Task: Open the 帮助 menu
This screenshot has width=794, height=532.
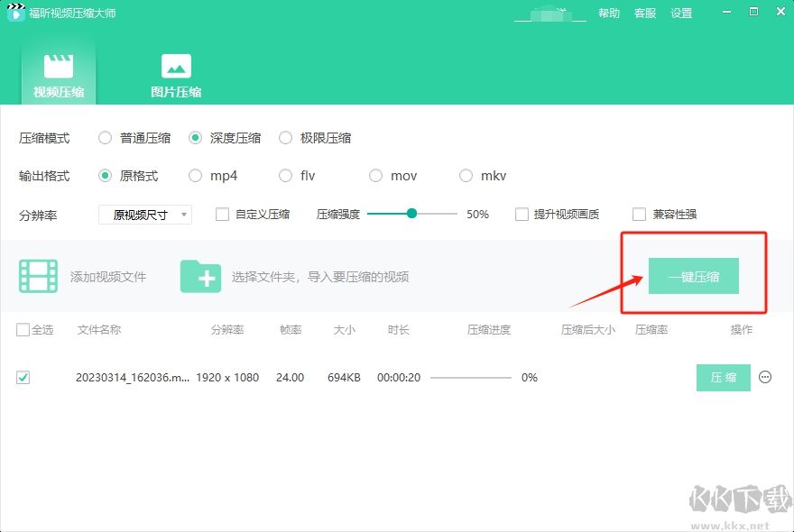Action: click(x=609, y=14)
